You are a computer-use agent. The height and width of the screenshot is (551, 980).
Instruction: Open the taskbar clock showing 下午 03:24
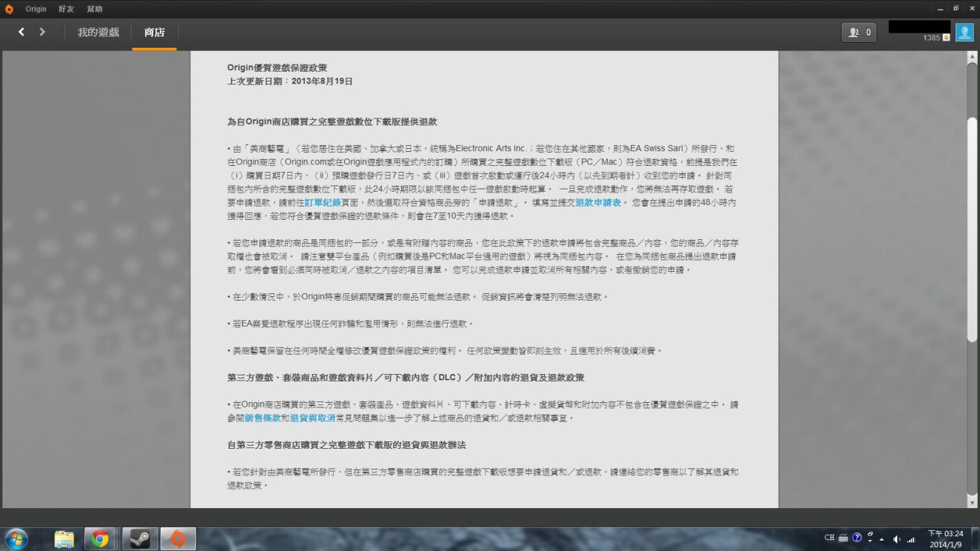[x=945, y=538]
